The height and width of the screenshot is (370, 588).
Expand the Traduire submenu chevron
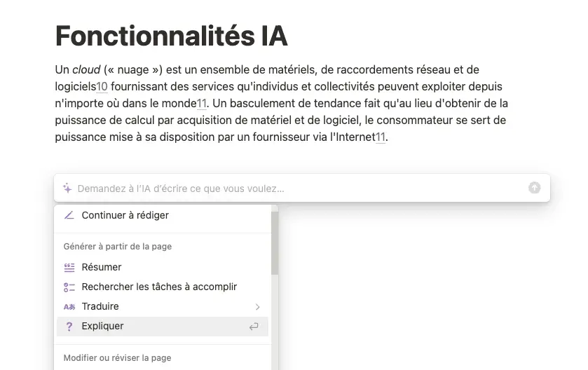[x=258, y=307]
